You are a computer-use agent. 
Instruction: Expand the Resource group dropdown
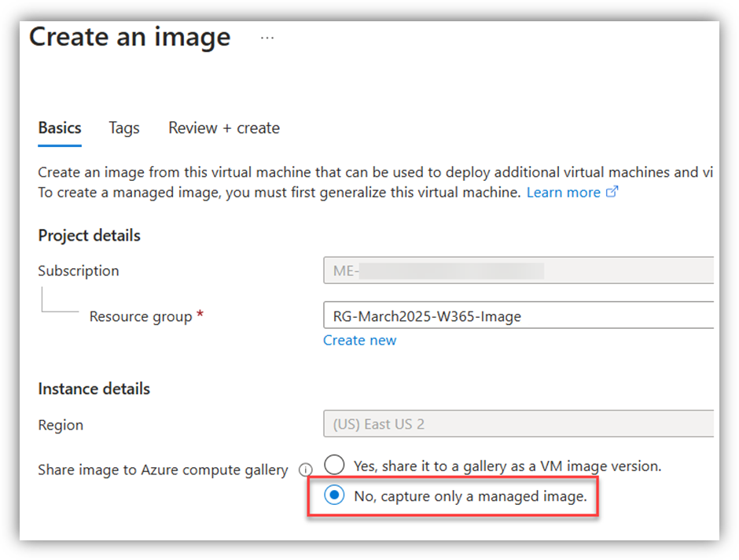click(x=517, y=316)
